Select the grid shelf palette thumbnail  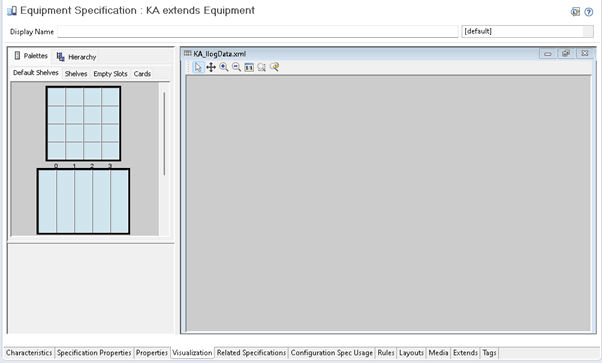(83, 123)
